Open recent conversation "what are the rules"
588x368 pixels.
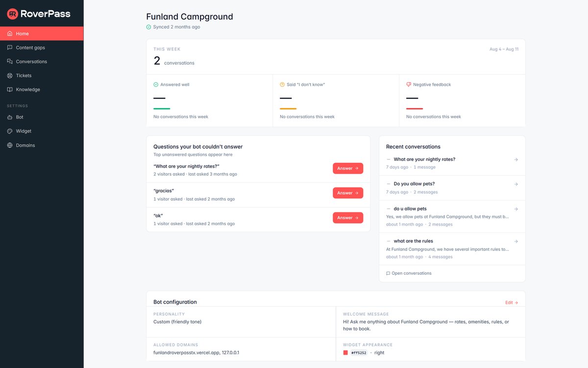click(x=452, y=249)
